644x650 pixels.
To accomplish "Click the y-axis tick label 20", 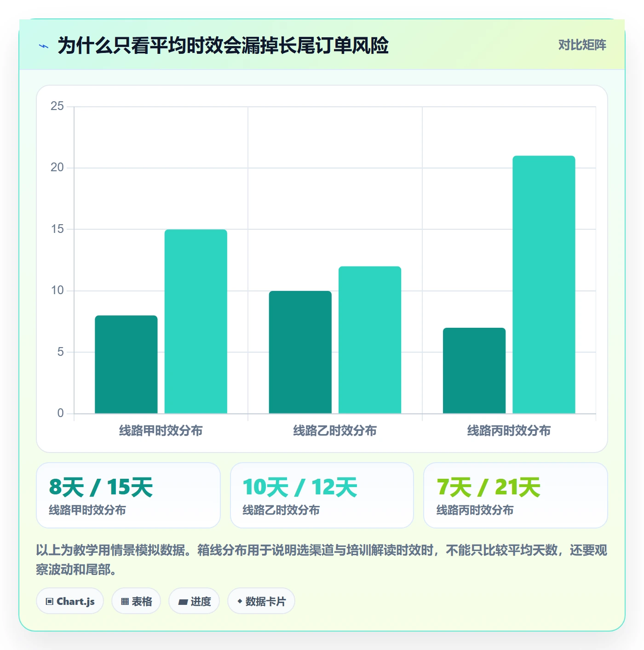I will point(57,168).
